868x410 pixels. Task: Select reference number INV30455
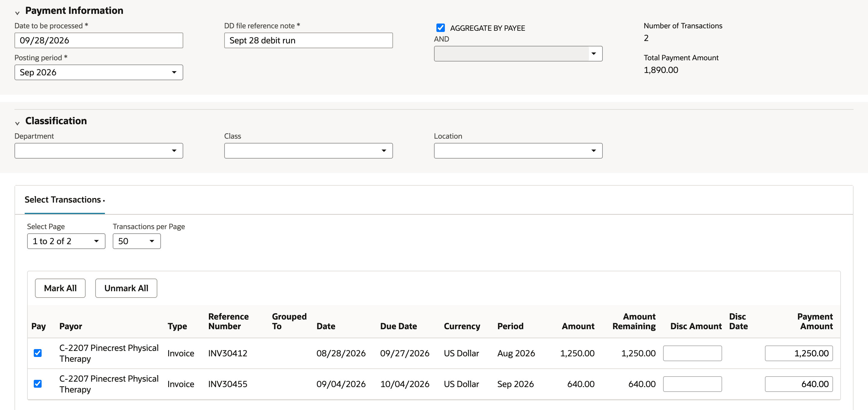pyautogui.click(x=228, y=384)
